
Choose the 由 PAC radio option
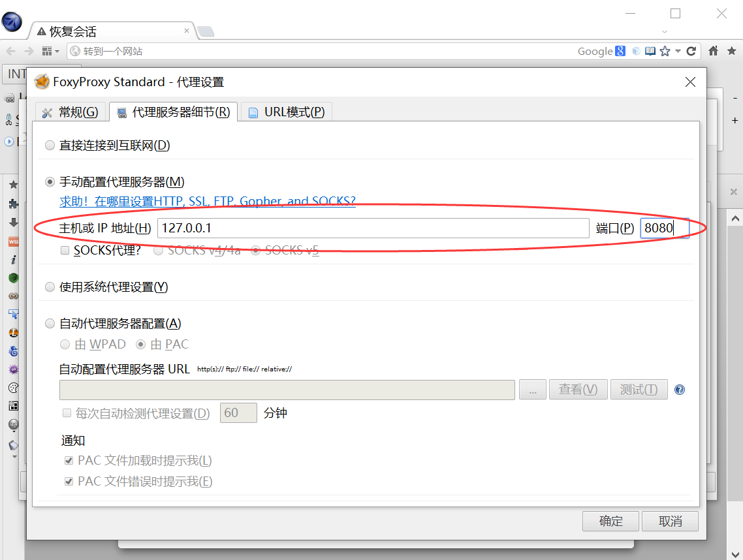tap(141, 345)
